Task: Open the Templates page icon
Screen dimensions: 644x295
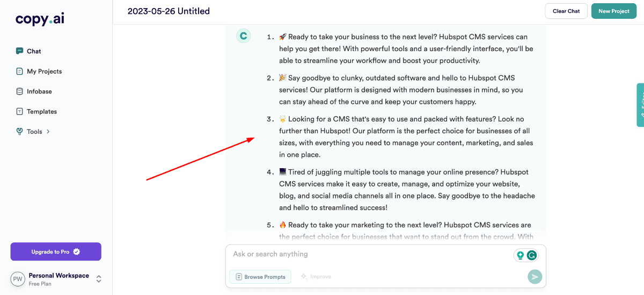Action: [x=20, y=112]
